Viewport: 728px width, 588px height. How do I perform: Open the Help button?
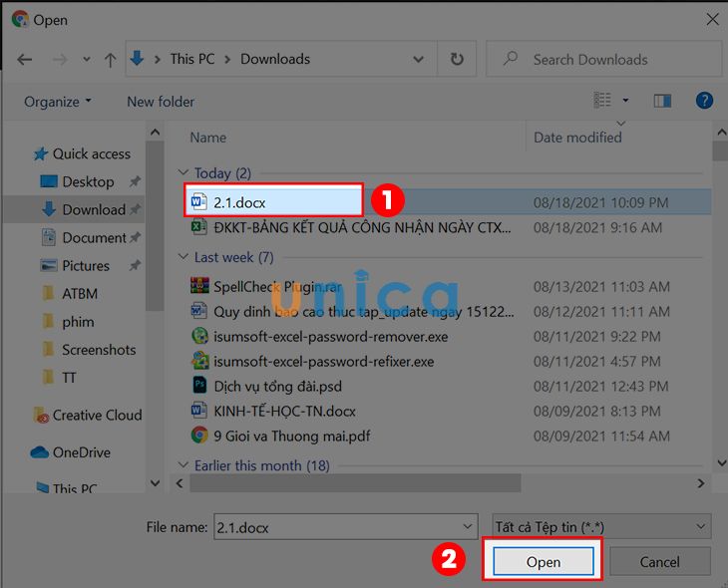click(x=704, y=101)
